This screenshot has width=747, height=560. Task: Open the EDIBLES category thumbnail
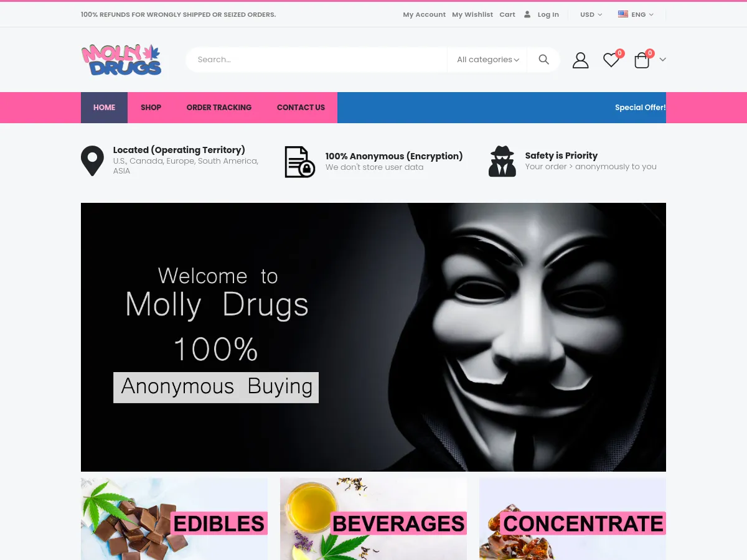click(174, 519)
